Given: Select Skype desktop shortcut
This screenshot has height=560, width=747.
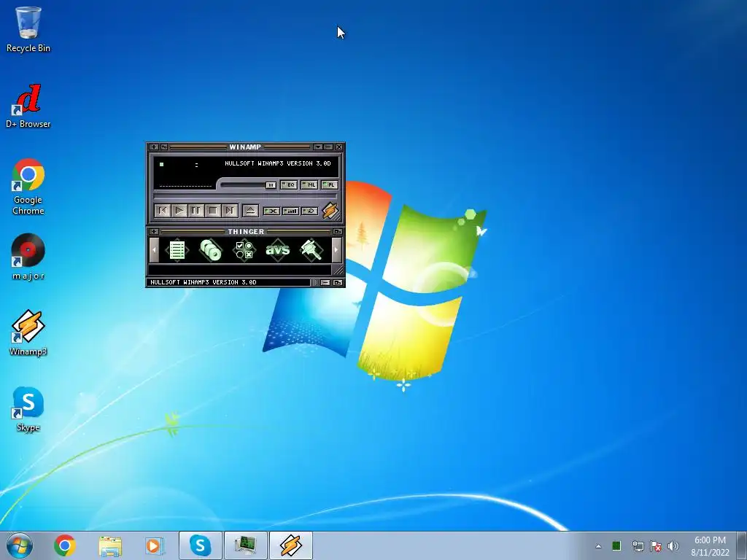Looking at the screenshot, I should click(x=28, y=410).
